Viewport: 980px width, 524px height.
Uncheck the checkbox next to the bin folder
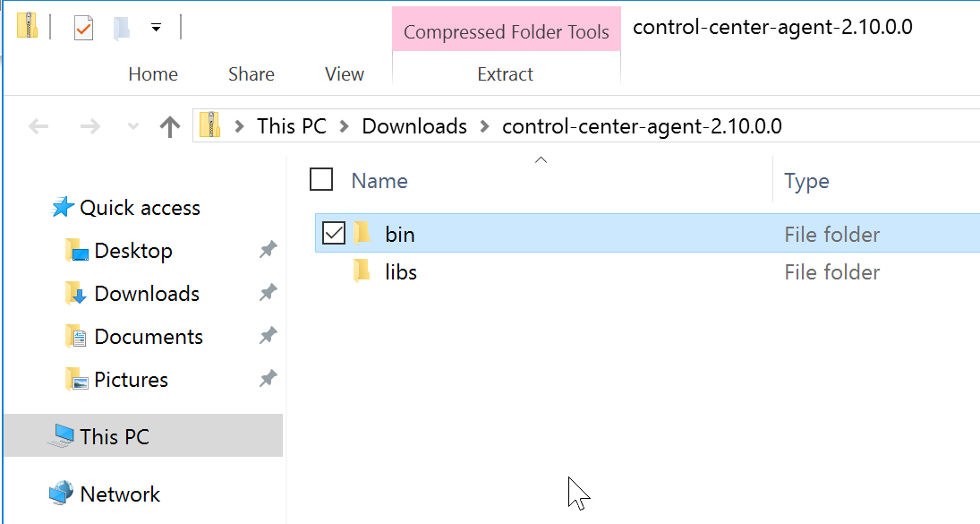point(333,232)
